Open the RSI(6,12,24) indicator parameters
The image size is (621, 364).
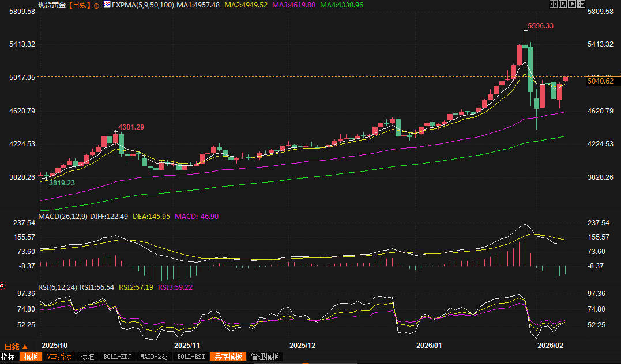coord(58,286)
